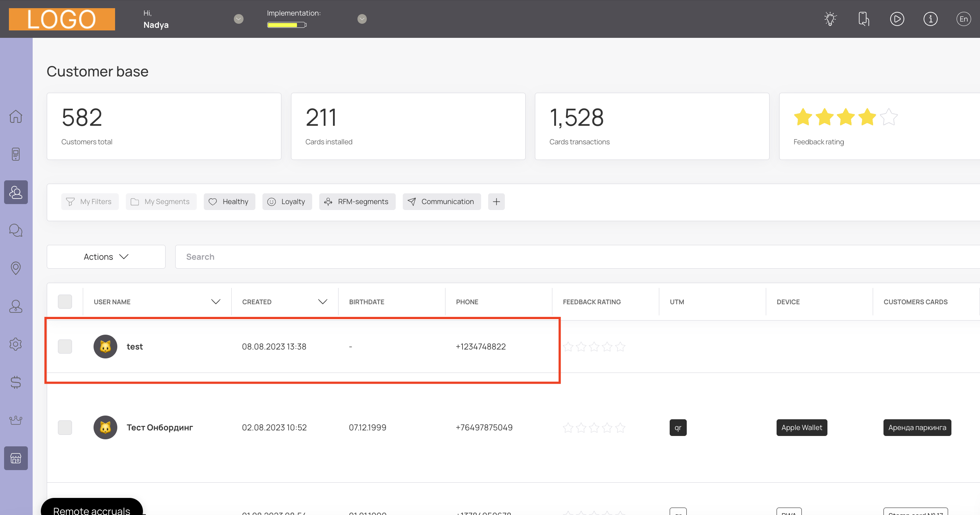Click the crown icon in the sidebar
Image resolution: width=980 pixels, height=515 pixels.
coord(16,420)
